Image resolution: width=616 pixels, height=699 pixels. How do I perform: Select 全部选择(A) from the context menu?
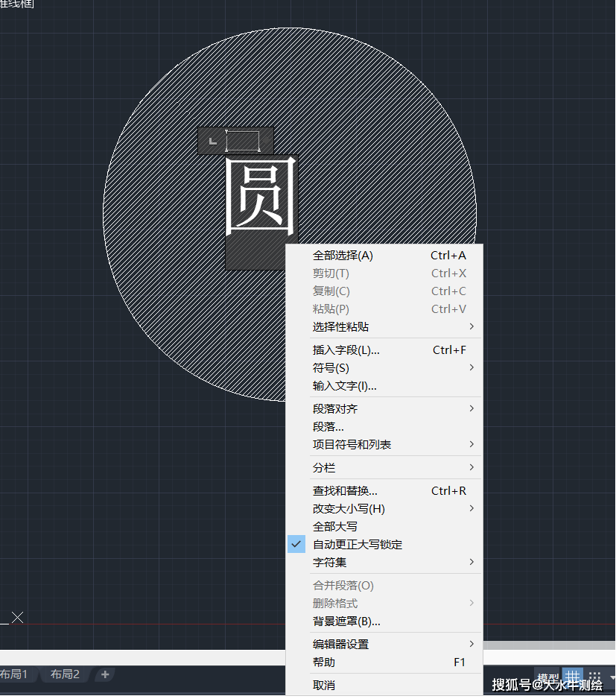[343, 255]
